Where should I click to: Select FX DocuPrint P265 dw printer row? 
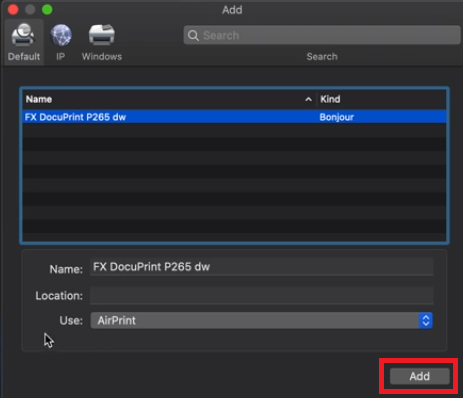click(x=234, y=117)
